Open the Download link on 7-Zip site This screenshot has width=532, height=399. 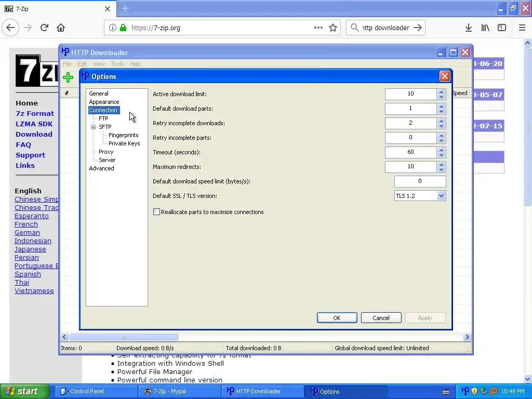(34, 135)
